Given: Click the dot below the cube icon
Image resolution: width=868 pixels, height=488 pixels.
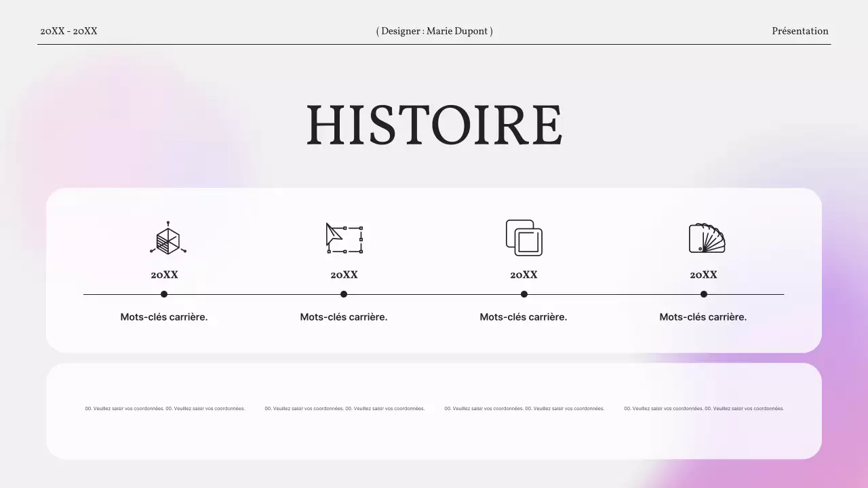Looking at the screenshot, I should [x=163, y=293].
